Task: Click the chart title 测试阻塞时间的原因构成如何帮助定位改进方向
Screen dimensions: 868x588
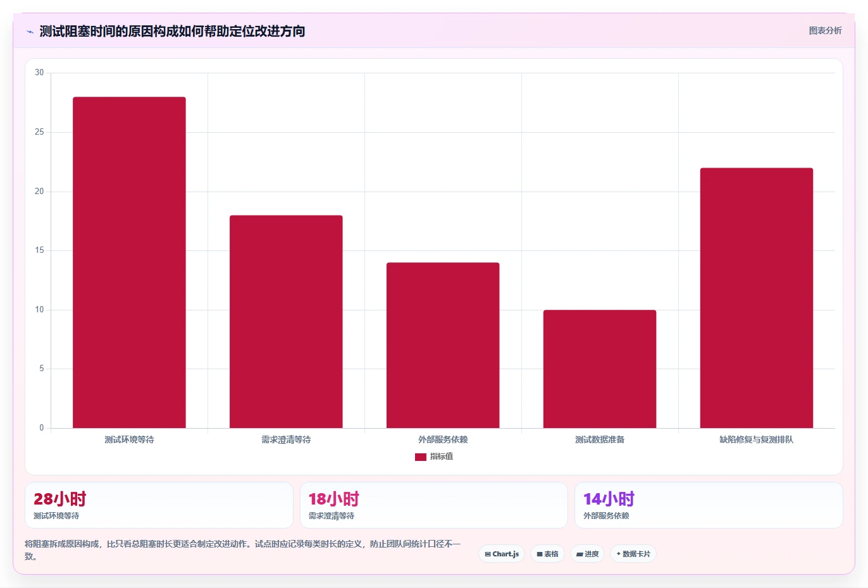Action: click(x=172, y=31)
